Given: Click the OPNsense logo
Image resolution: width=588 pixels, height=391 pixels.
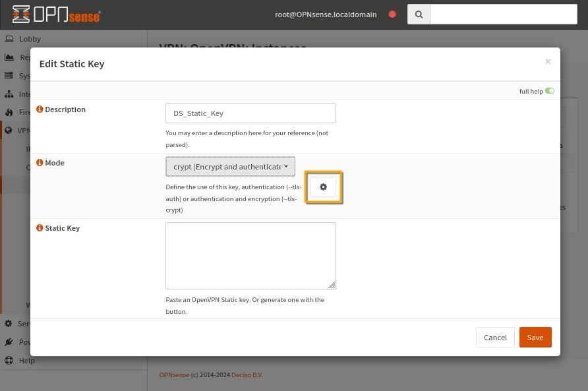Looking at the screenshot, I should pyautogui.click(x=56, y=14).
